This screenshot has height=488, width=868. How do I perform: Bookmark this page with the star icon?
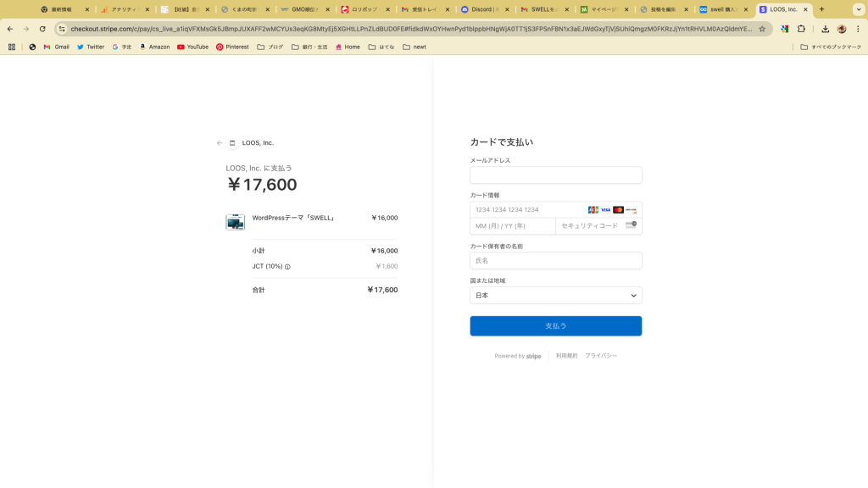tap(762, 29)
